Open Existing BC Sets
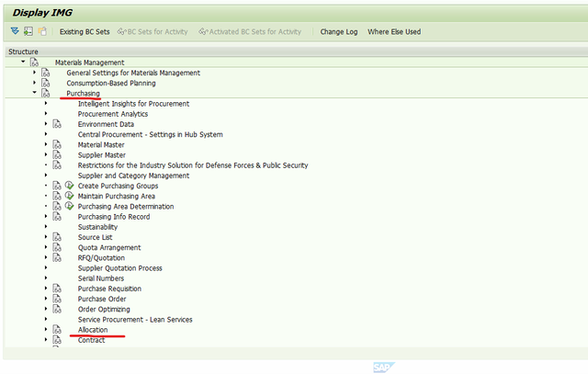This screenshot has height=374, width=588. click(x=85, y=32)
